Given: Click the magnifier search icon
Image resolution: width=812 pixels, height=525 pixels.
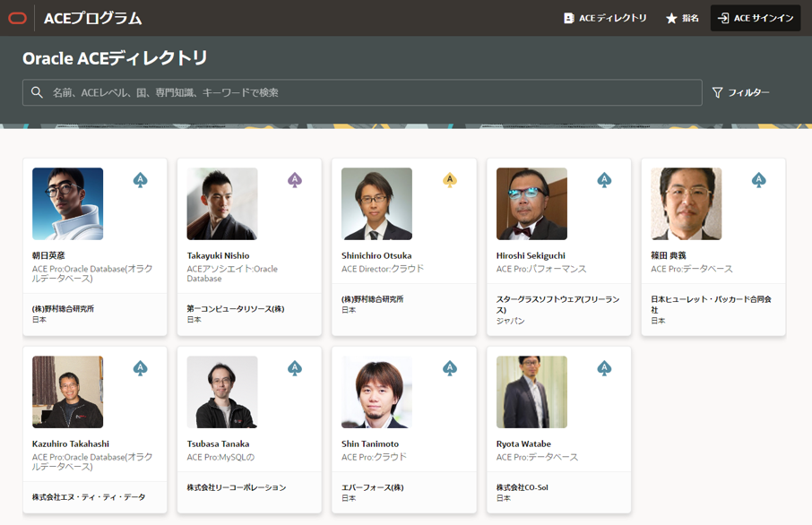Looking at the screenshot, I should pyautogui.click(x=37, y=92).
